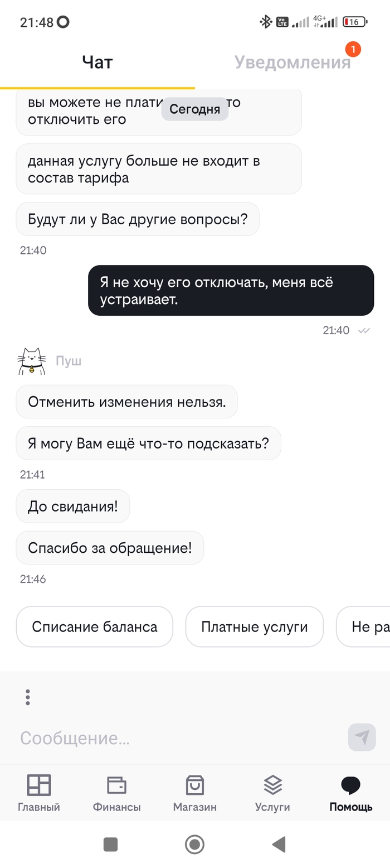
Task: Tap the Пуш cat avatar
Action: (x=31, y=361)
